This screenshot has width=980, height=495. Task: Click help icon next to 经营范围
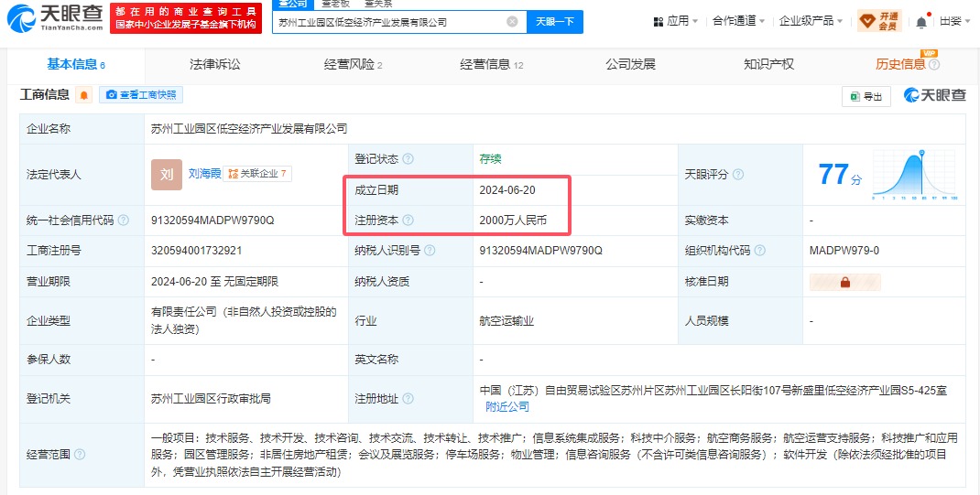point(80,455)
